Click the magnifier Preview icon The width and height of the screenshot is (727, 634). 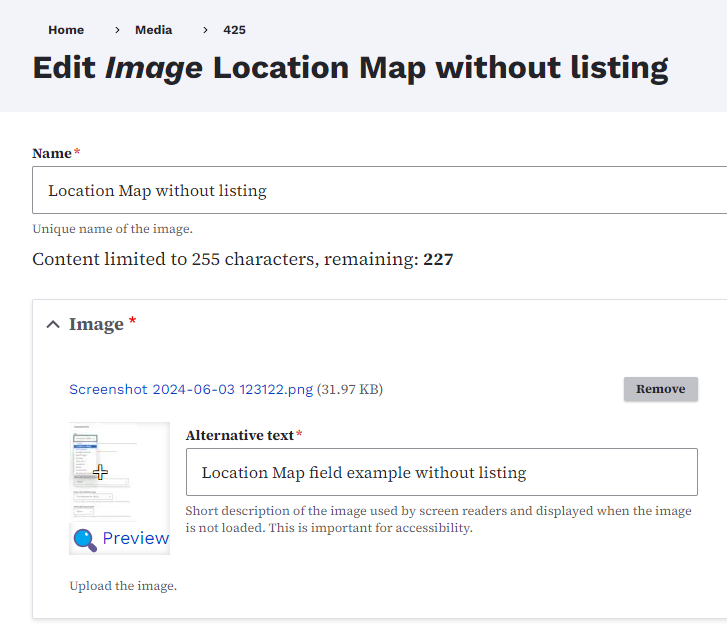[x=84, y=539]
